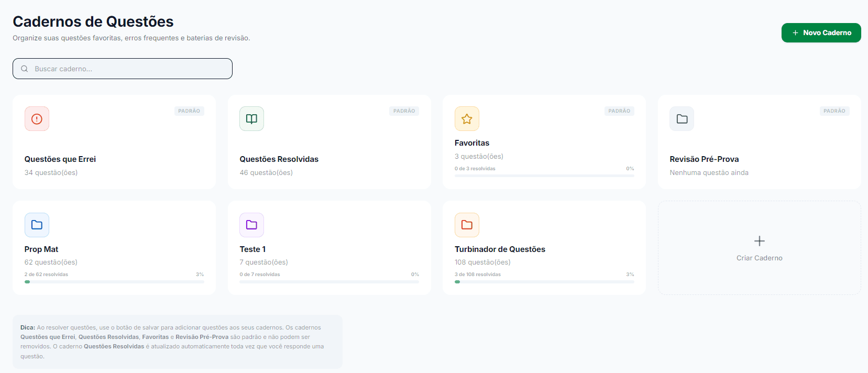The height and width of the screenshot is (373, 868).
Task: Click the '0 de 3 resolvidas' text
Action: [x=475, y=169]
